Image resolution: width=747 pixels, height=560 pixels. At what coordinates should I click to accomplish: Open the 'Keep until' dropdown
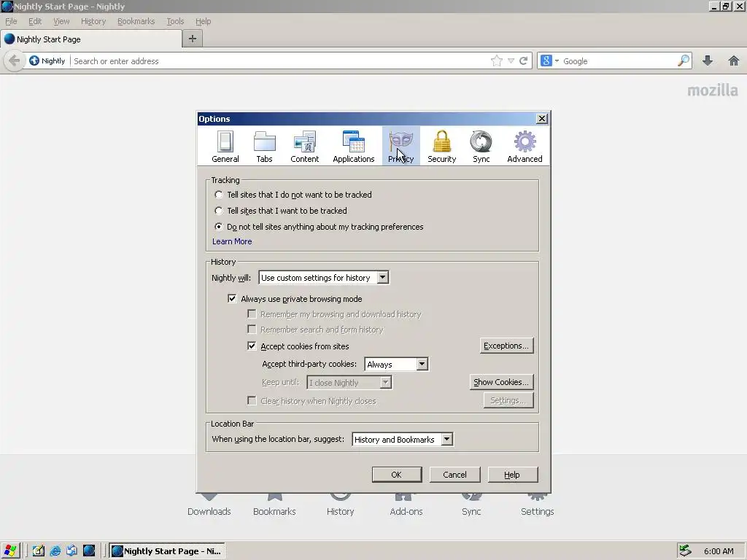click(x=349, y=382)
